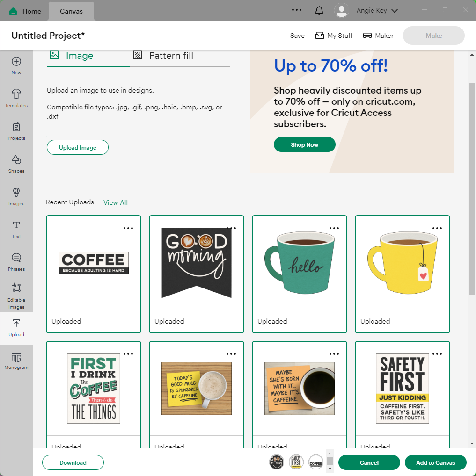The image size is (476, 476).
Task: Open the Images library icon
Action: pyautogui.click(x=16, y=196)
